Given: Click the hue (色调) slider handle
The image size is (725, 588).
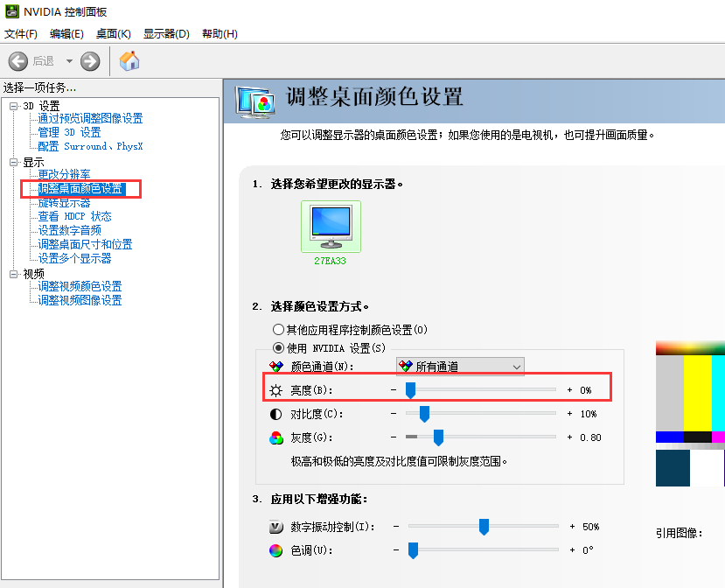Looking at the screenshot, I should 413,550.
